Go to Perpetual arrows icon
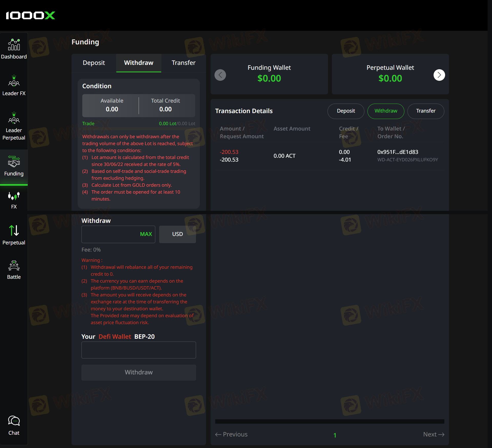This screenshot has height=448, width=492. coord(14,230)
